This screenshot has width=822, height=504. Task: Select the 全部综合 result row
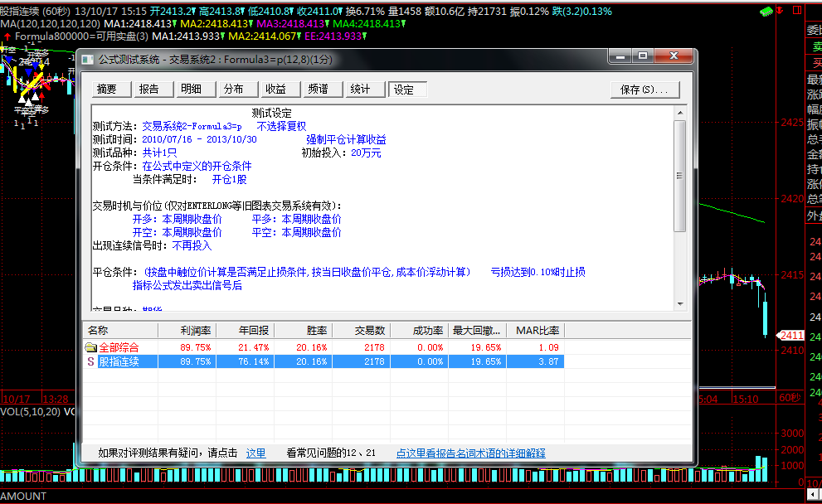point(119,347)
